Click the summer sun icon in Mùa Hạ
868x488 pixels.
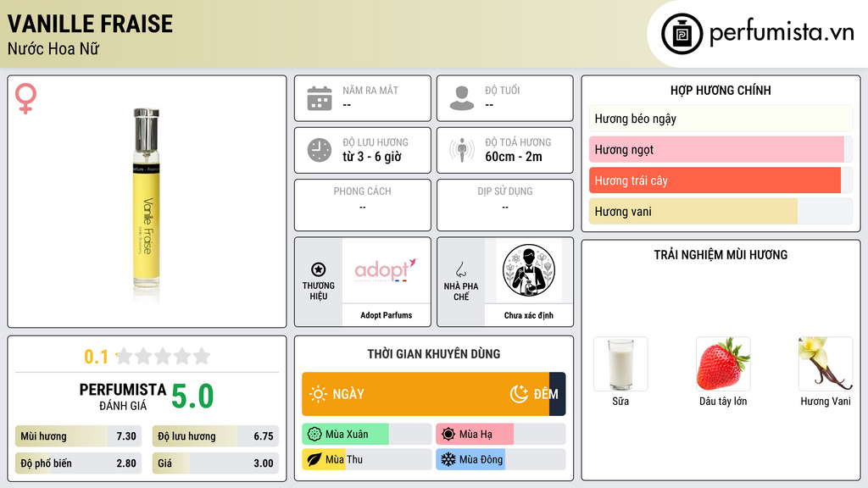[x=448, y=435]
